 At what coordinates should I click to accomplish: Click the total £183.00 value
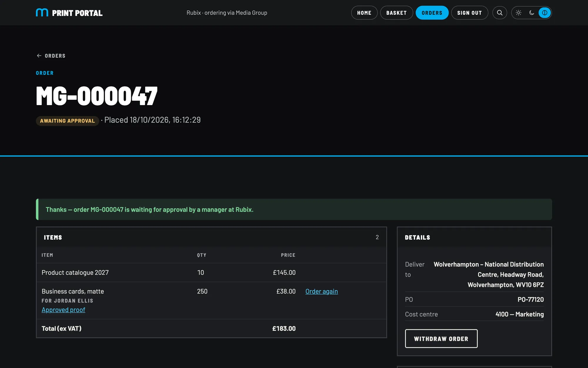click(x=284, y=329)
